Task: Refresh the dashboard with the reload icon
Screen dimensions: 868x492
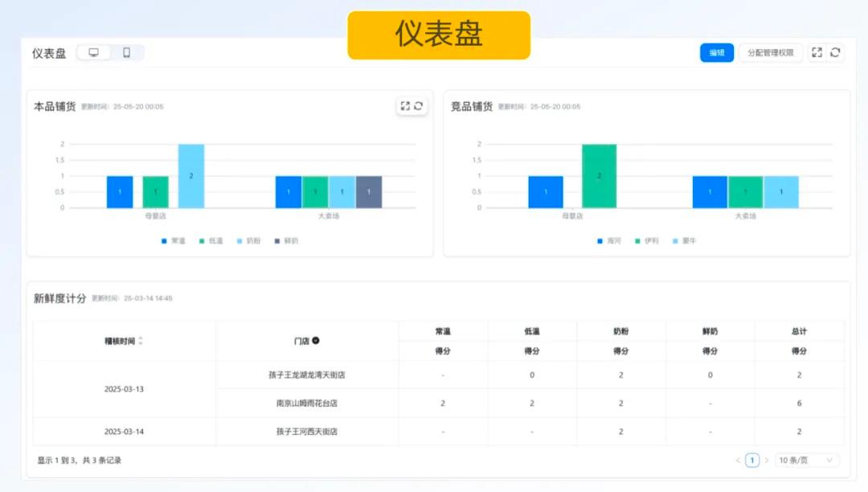Action: [x=836, y=52]
